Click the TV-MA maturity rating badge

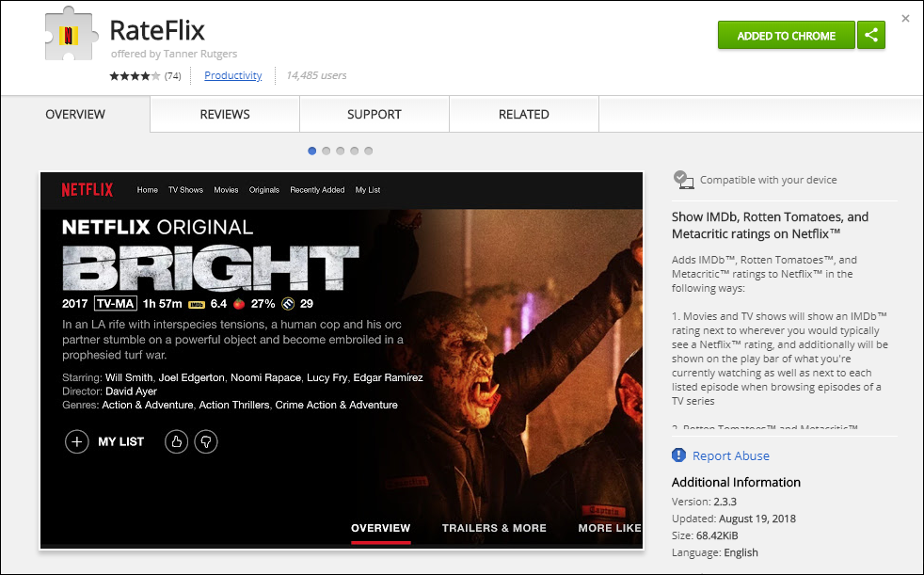(x=116, y=304)
